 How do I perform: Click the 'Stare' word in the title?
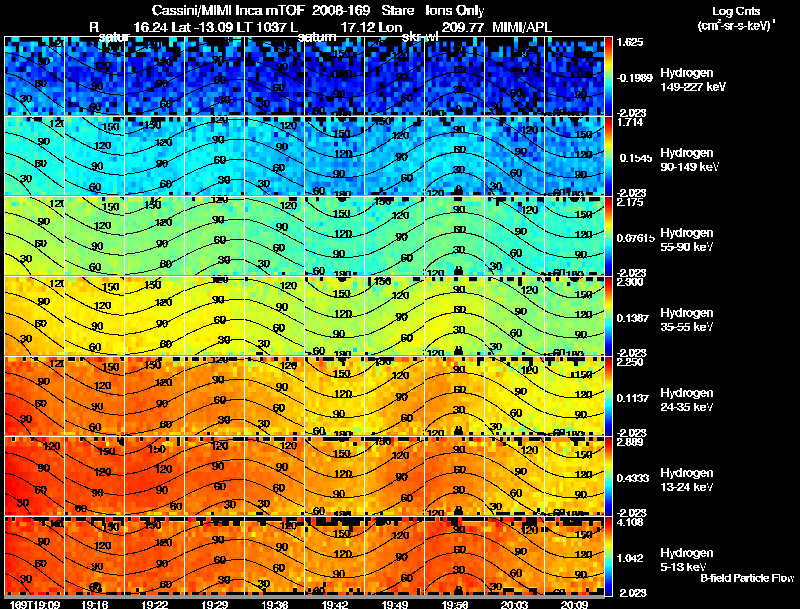pyautogui.click(x=397, y=11)
